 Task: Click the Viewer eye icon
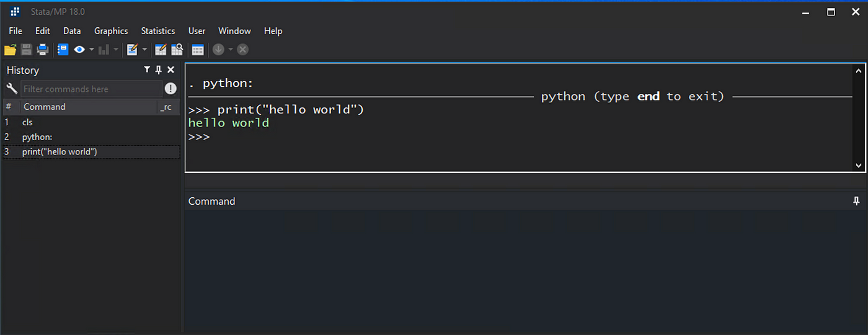(x=79, y=50)
